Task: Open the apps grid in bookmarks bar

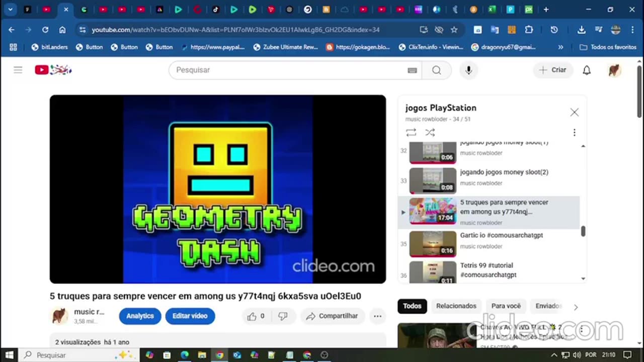Action: tap(13, 47)
